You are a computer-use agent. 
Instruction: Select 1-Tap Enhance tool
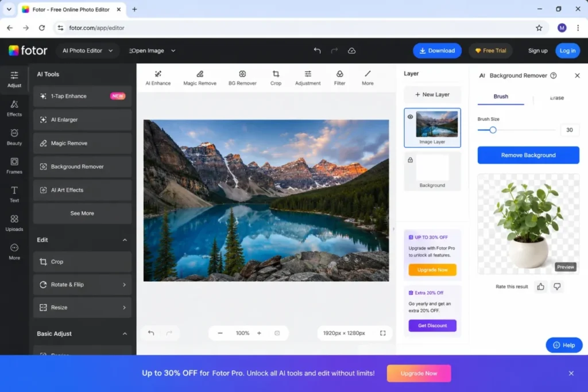pyautogui.click(x=82, y=96)
